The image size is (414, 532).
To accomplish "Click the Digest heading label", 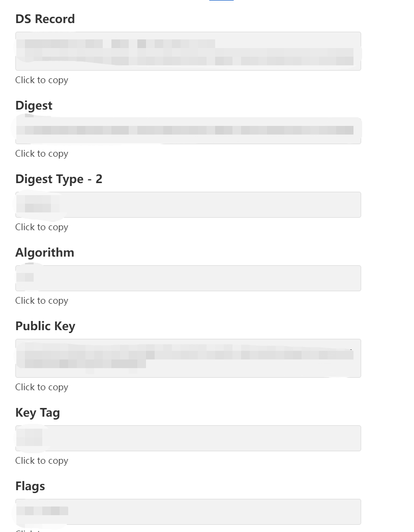I will click(34, 106).
